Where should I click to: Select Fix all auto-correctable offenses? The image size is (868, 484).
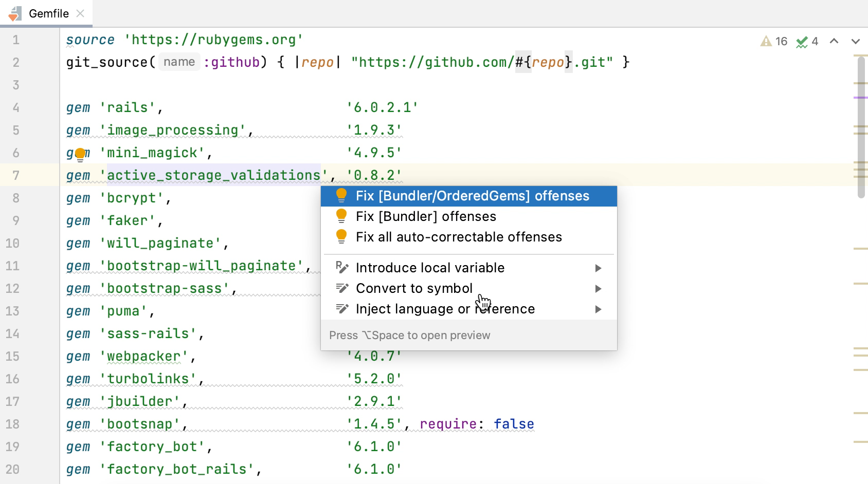[x=459, y=237]
